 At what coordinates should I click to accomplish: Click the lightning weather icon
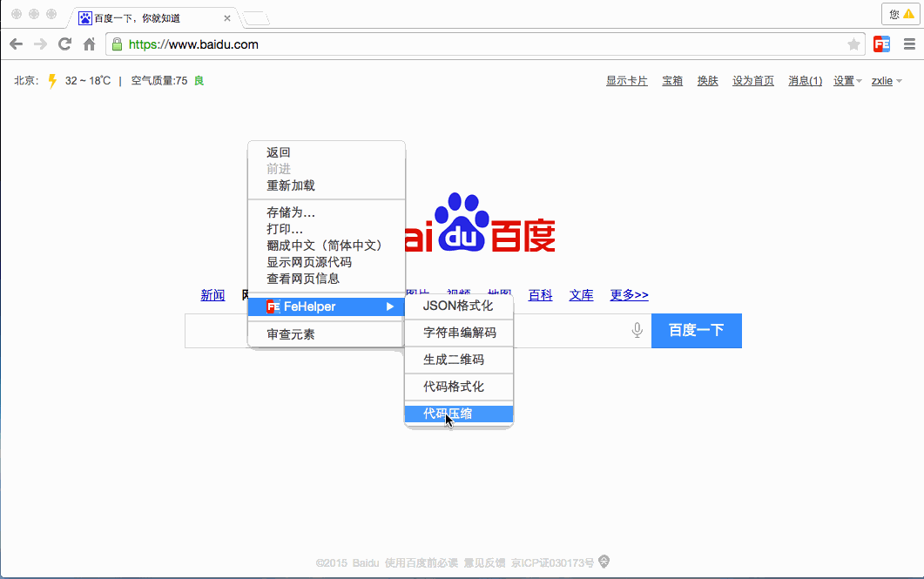click(52, 81)
